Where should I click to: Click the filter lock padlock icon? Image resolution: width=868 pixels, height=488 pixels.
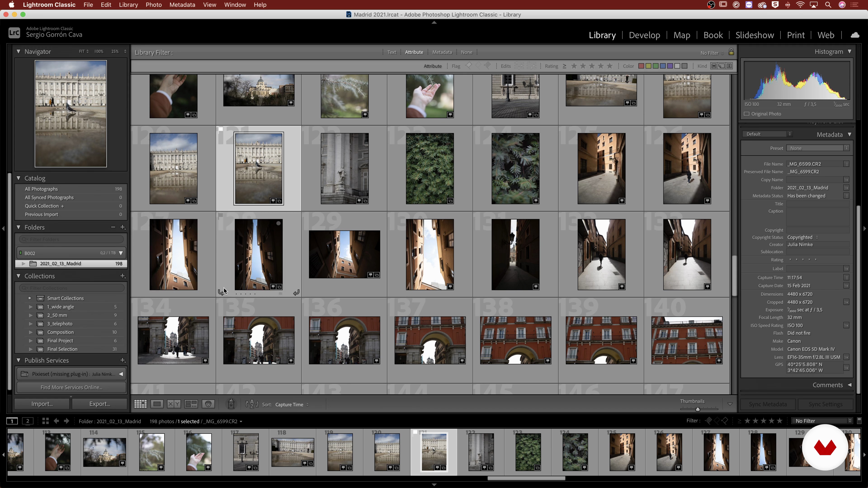pyautogui.click(x=731, y=52)
